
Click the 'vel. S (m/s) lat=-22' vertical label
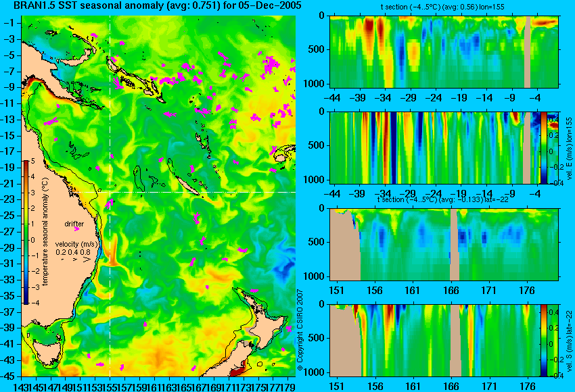coord(569,341)
